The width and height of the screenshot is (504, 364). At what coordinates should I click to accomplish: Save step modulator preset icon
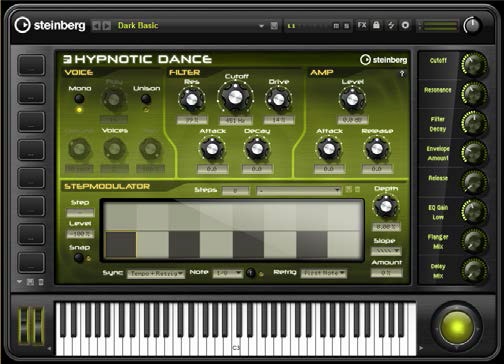point(349,189)
